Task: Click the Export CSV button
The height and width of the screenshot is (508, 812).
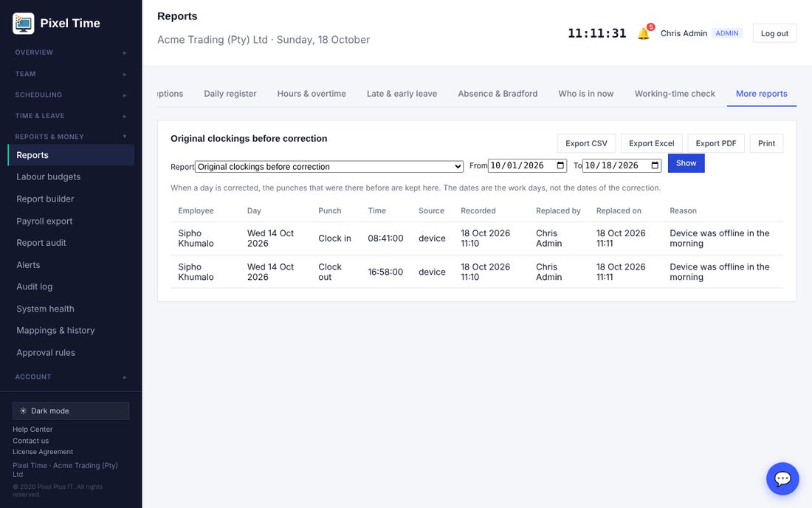Action: click(586, 143)
